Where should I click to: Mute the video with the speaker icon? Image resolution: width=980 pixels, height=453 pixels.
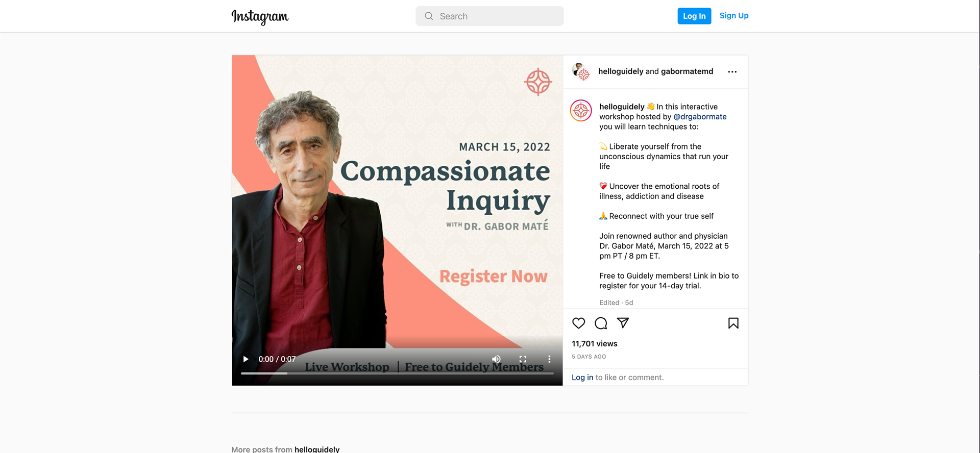tap(496, 359)
